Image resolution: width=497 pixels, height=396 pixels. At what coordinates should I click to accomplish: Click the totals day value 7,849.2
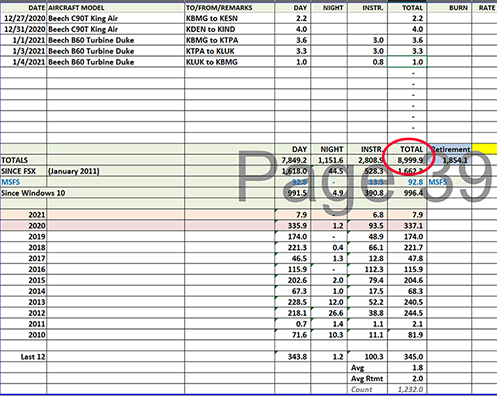coord(293,160)
